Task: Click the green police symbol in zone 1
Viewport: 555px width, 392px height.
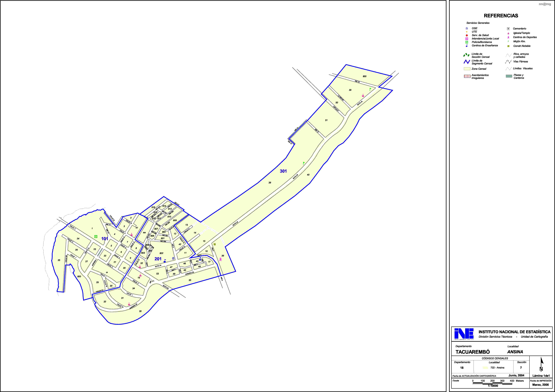Action: pos(96,237)
